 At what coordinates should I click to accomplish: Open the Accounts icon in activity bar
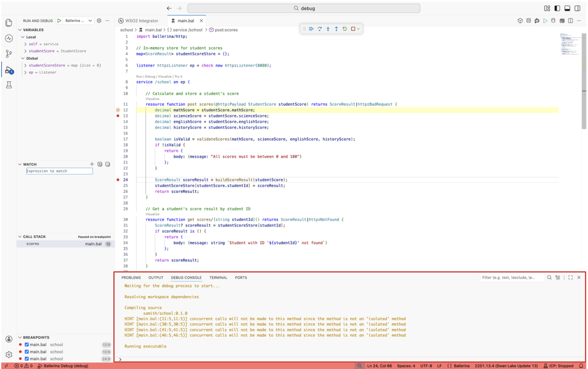(9, 339)
